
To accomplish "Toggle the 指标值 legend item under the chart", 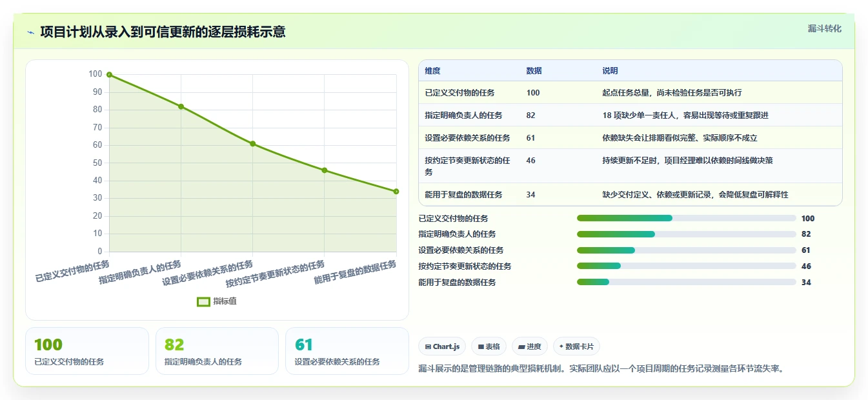I will [x=217, y=301].
